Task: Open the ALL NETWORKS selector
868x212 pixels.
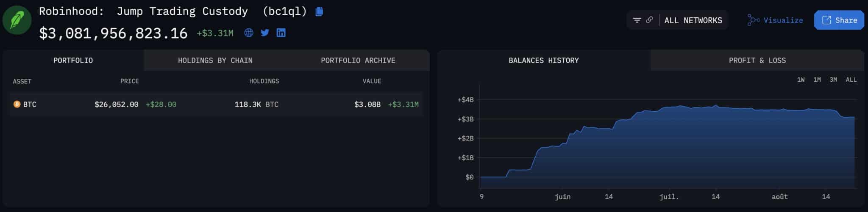Action: click(x=693, y=20)
